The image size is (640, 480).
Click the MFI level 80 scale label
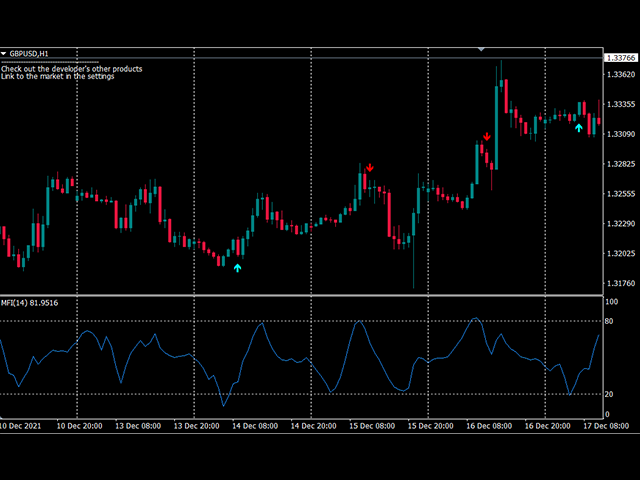[x=611, y=321]
